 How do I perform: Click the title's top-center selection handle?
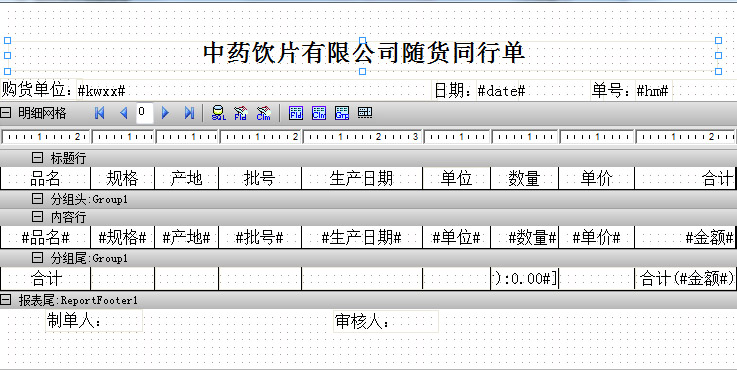[362, 40]
